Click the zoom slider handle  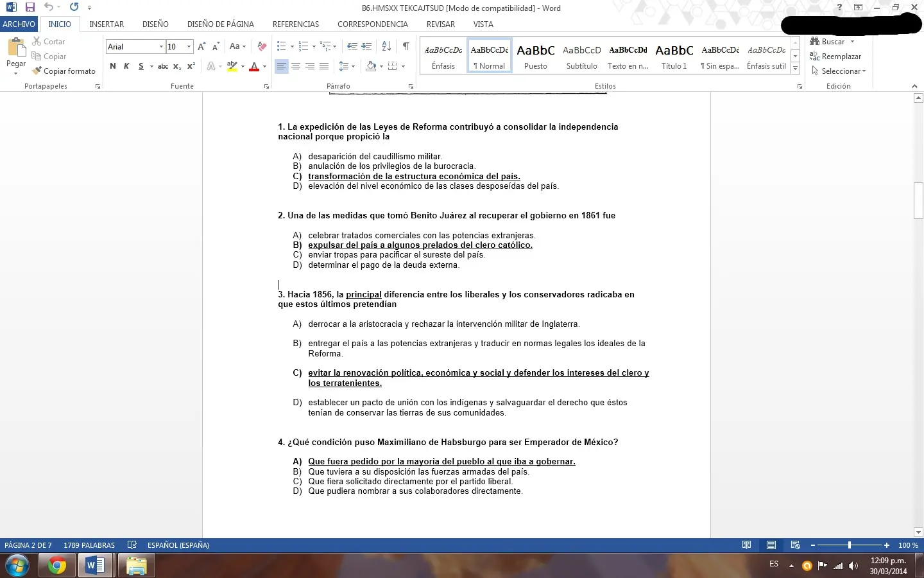[850, 545]
